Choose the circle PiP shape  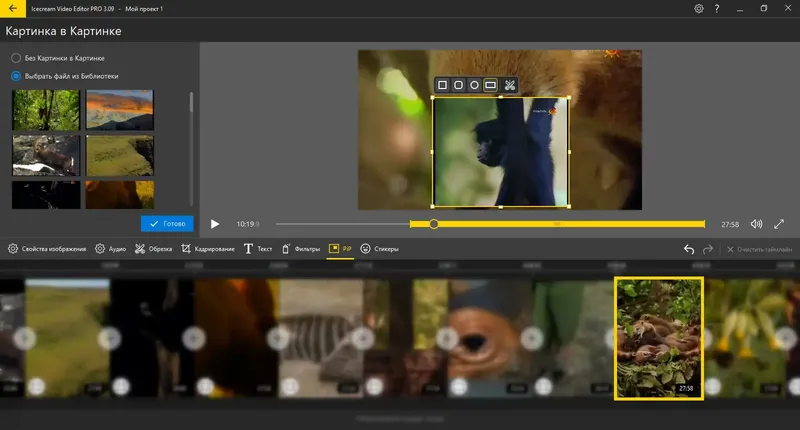[x=474, y=85]
